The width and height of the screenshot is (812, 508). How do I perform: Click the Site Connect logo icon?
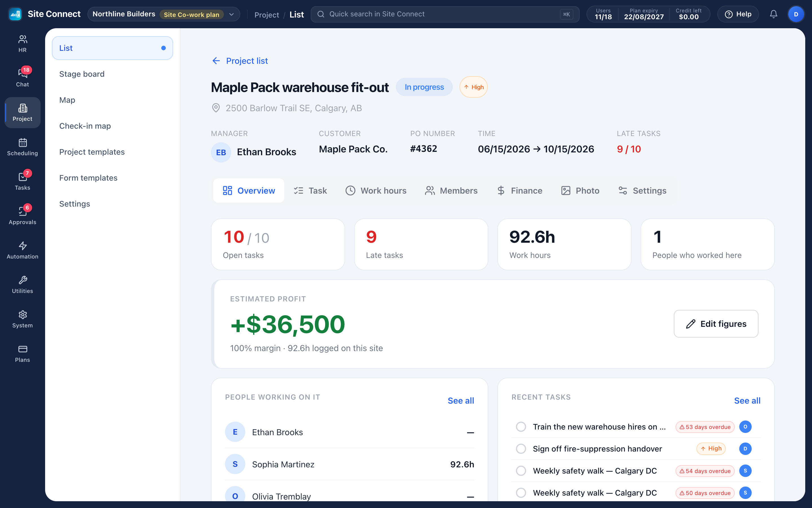click(15, 14)
